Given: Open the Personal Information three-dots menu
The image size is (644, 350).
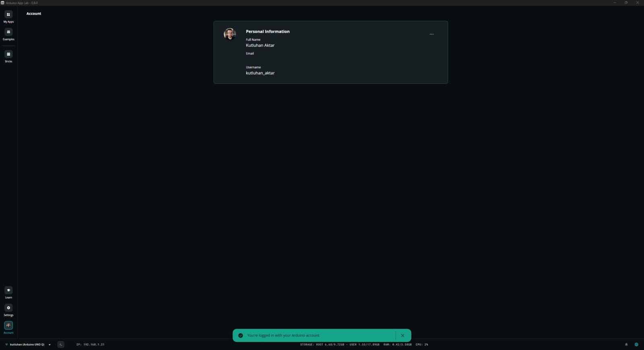Looking at the screenshot, I should click(x=431, y=34).
